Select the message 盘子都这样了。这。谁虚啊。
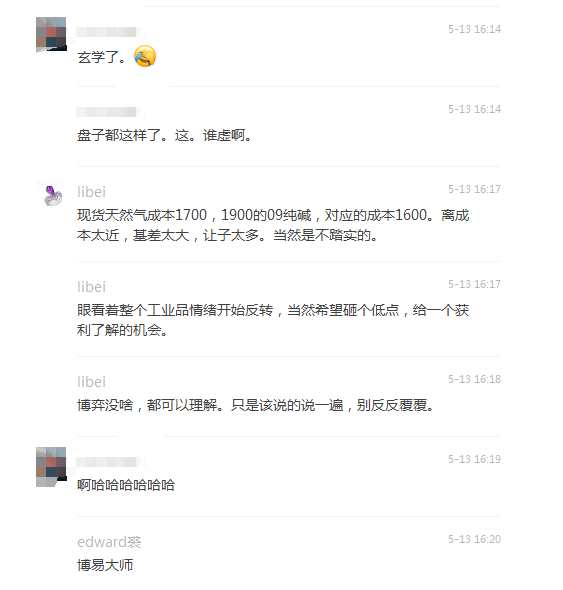The height and width of the screenshot is (590, 563). 164,135
